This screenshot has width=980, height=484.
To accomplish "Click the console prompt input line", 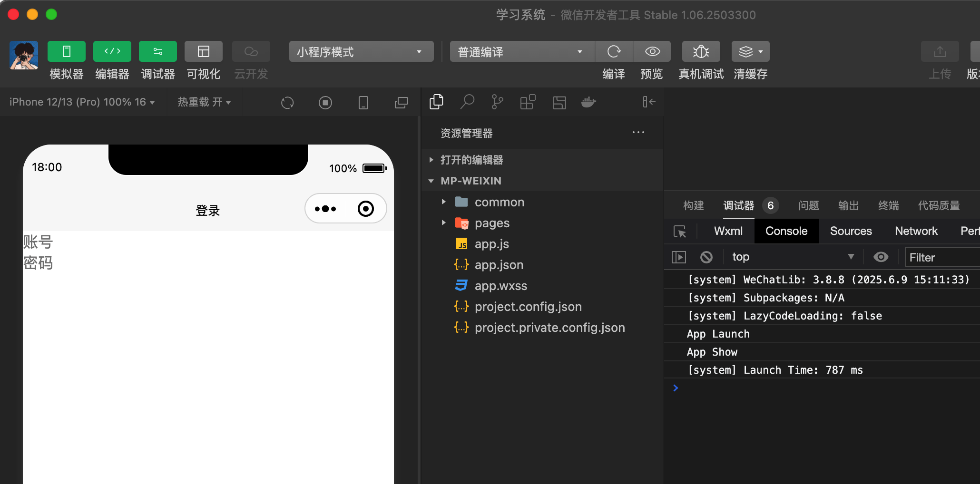I will (x=828, y=388).
